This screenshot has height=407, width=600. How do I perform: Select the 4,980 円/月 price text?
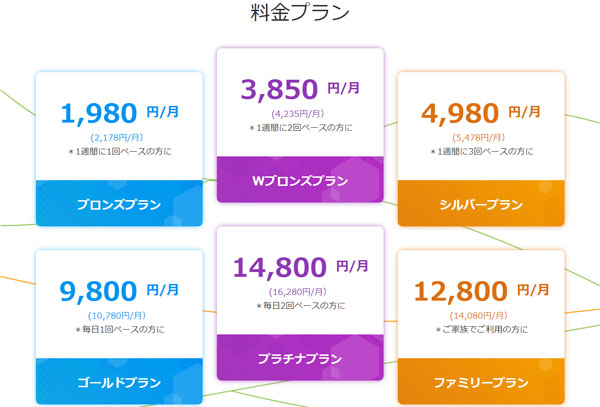[x=481, y=115]
